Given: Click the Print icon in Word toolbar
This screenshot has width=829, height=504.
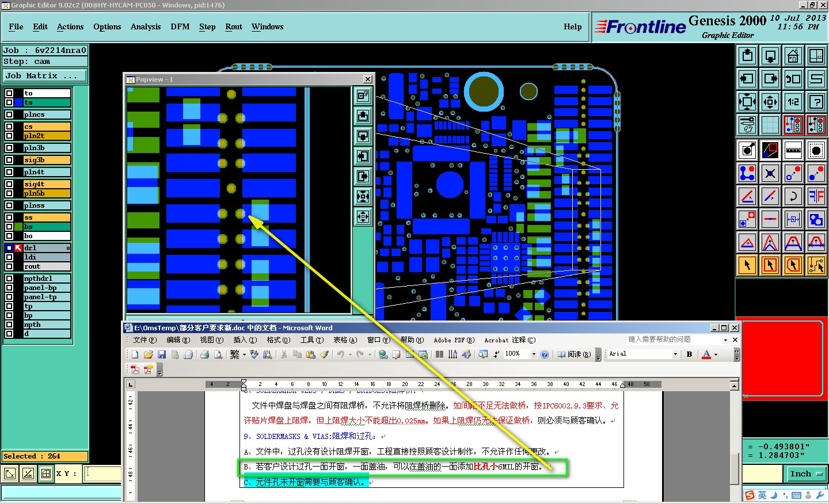Looking at the screenshot, I should tap(204, 354).
